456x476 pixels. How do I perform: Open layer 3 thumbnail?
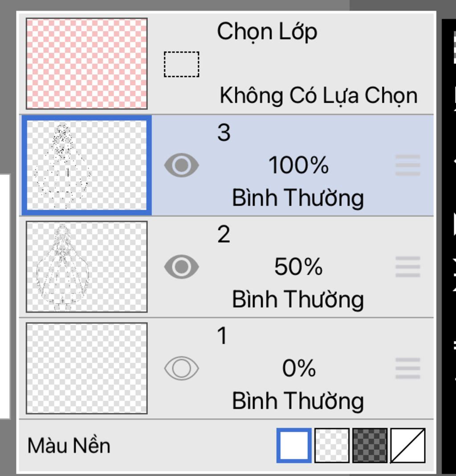tap(87, 165)
